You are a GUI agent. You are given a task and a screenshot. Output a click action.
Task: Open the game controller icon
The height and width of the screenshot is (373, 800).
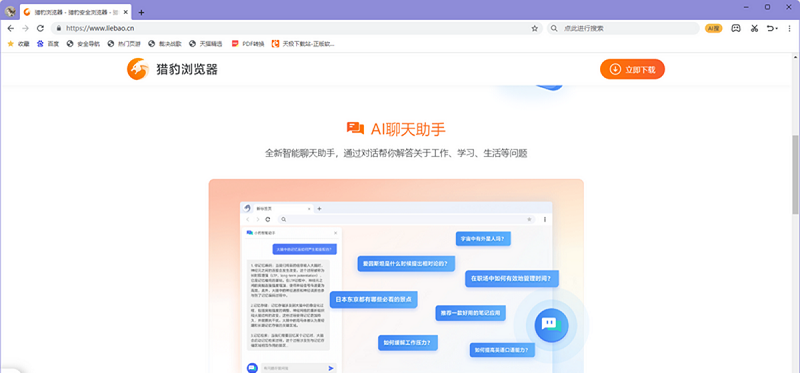click(x=736, y=29)
